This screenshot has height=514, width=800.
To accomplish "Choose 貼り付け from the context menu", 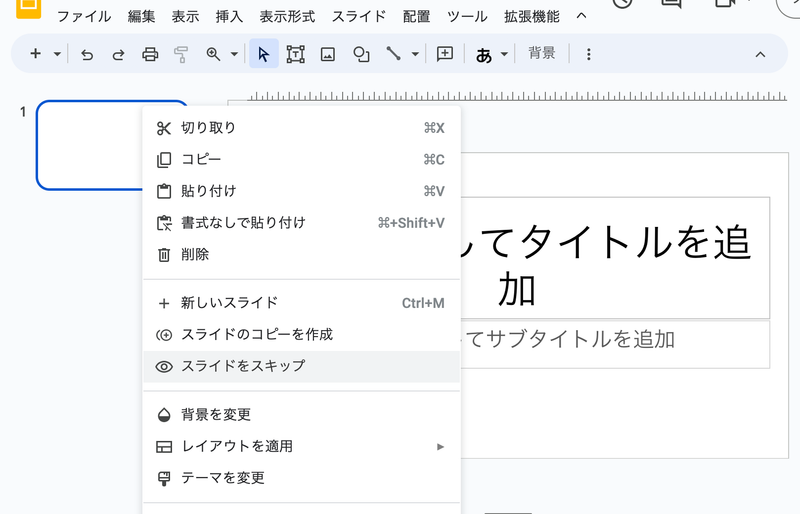I will point(302,191).
